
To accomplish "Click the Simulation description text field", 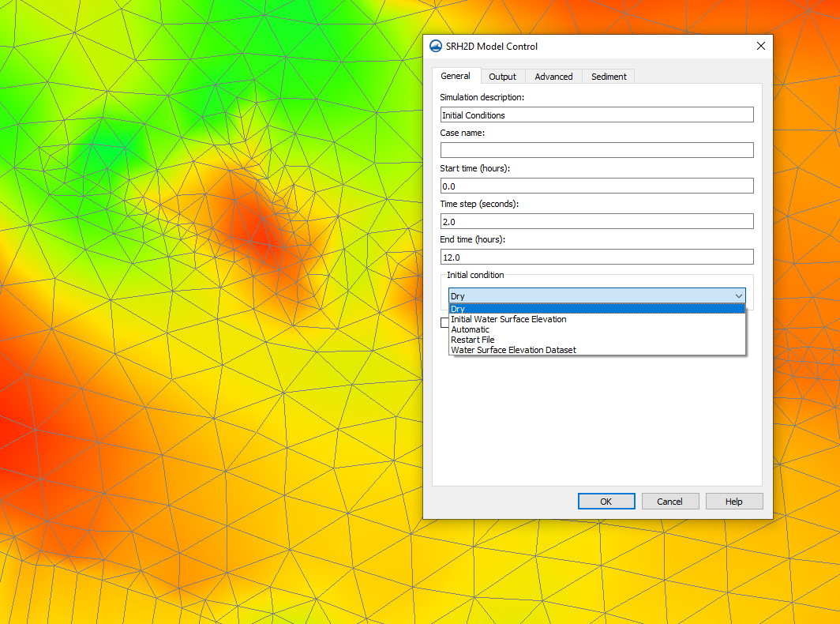I will pos(597,115).
